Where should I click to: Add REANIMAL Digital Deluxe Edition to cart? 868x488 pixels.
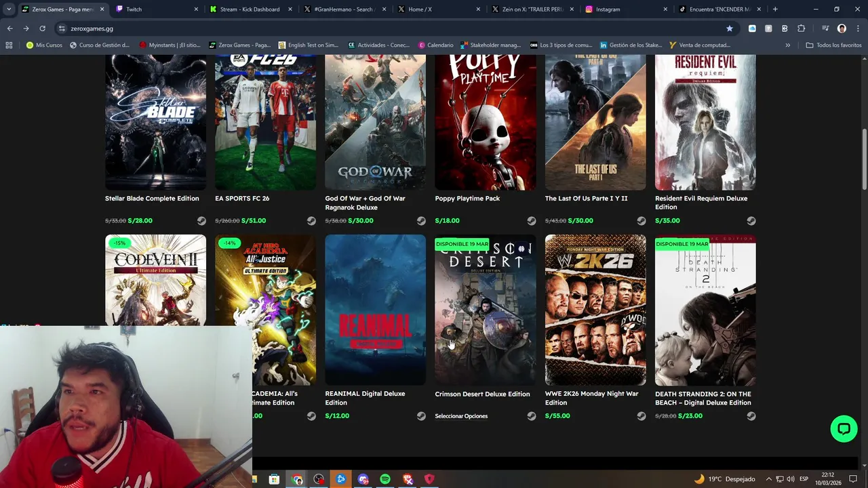click(421, 416)
